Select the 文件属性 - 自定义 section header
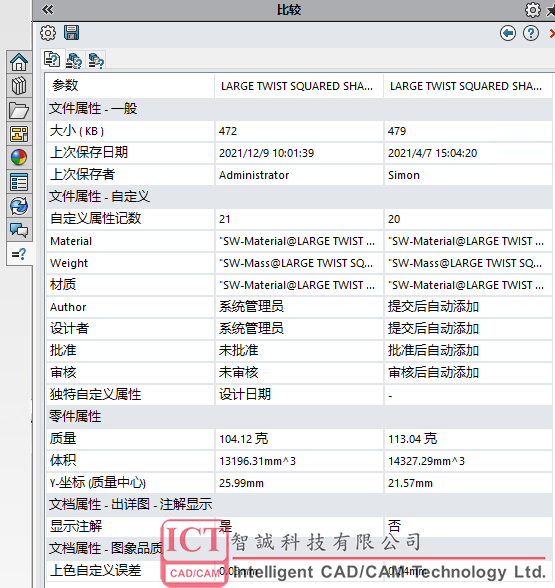The width and height of the screenshot is (555, 588). (299, 196)
